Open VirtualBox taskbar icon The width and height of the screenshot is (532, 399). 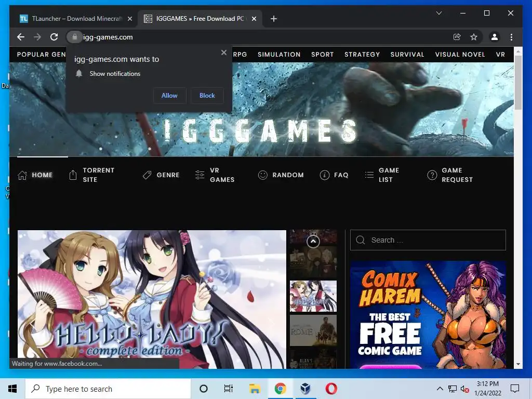point(305,389)
